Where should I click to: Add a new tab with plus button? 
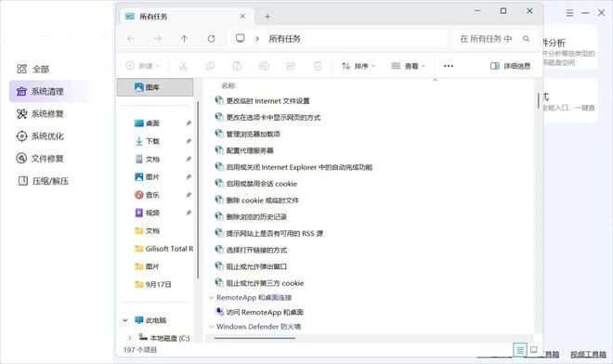click(x=267, y=17)
